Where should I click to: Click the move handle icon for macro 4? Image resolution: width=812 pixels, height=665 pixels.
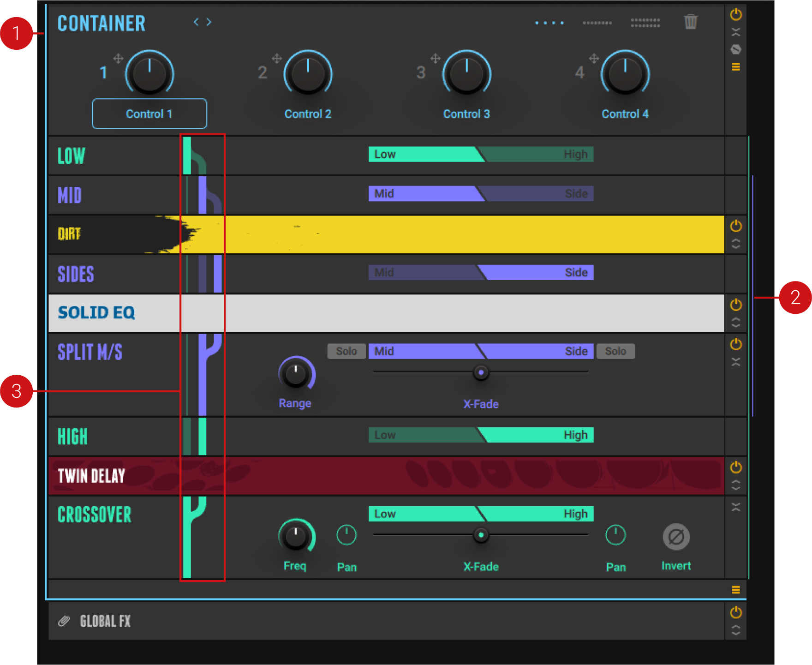tap(594, 59)
